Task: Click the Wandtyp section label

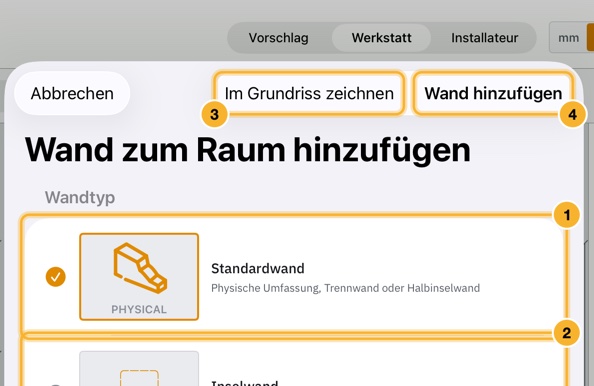Action: click(80, 197)
